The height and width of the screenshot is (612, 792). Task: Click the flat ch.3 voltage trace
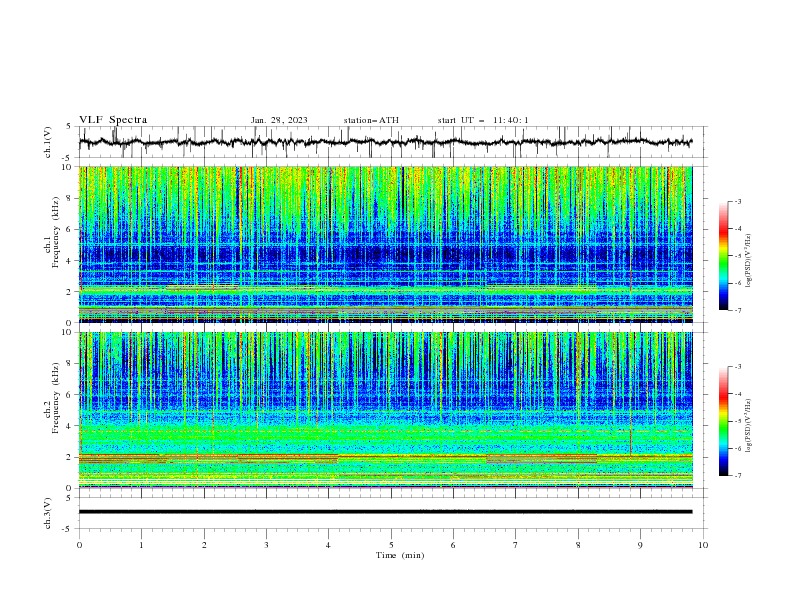tap(385, 512)
